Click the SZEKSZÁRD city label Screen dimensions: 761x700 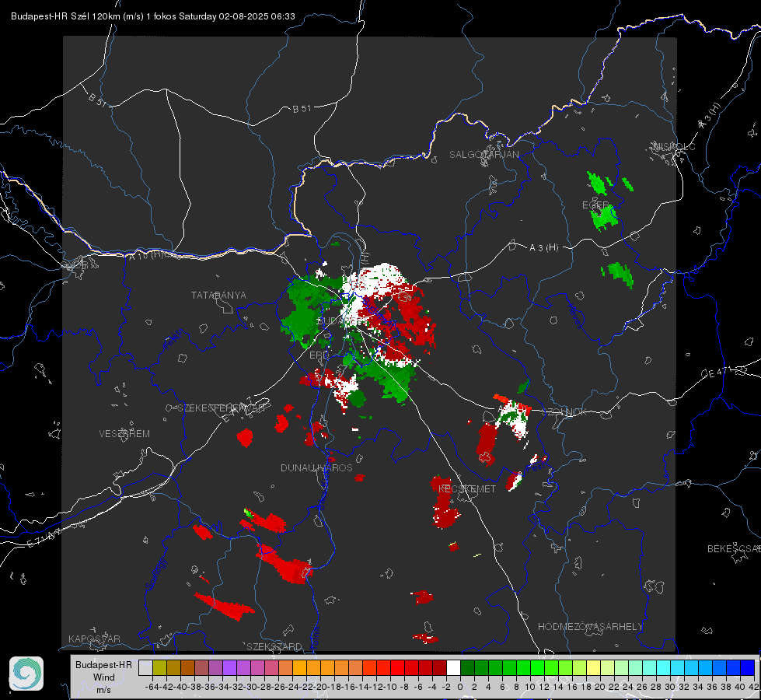pos(274,646)
